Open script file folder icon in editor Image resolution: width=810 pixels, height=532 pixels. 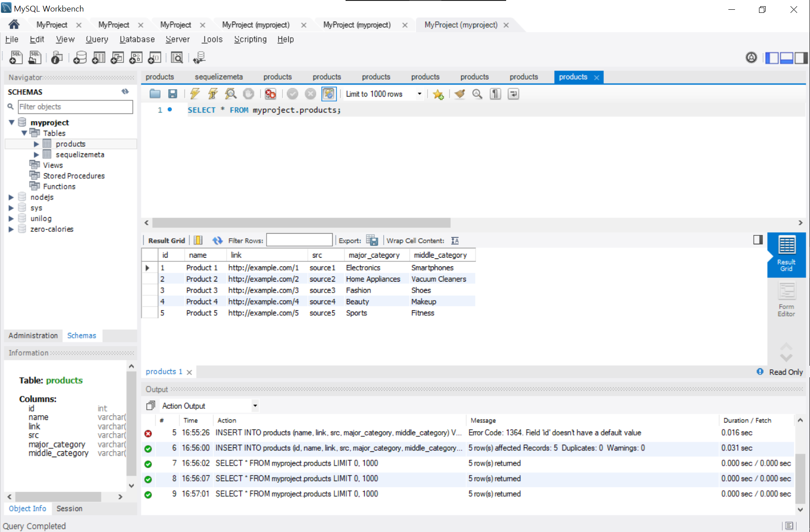click(x=155, y=94)
